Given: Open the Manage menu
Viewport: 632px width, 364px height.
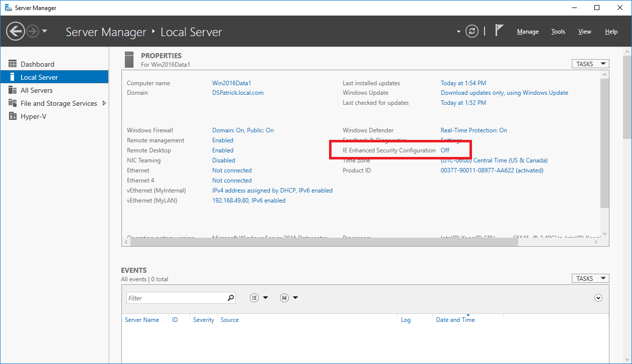Looking at the screenshot, I should coord(528,31).
